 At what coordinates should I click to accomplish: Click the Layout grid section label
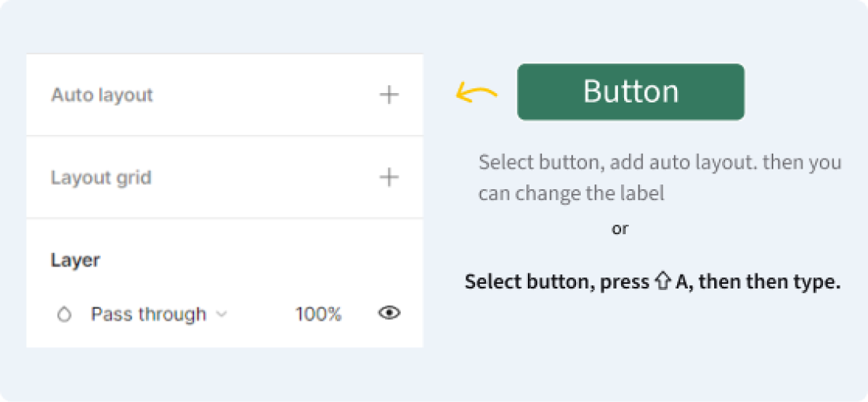tap(101, 177)
